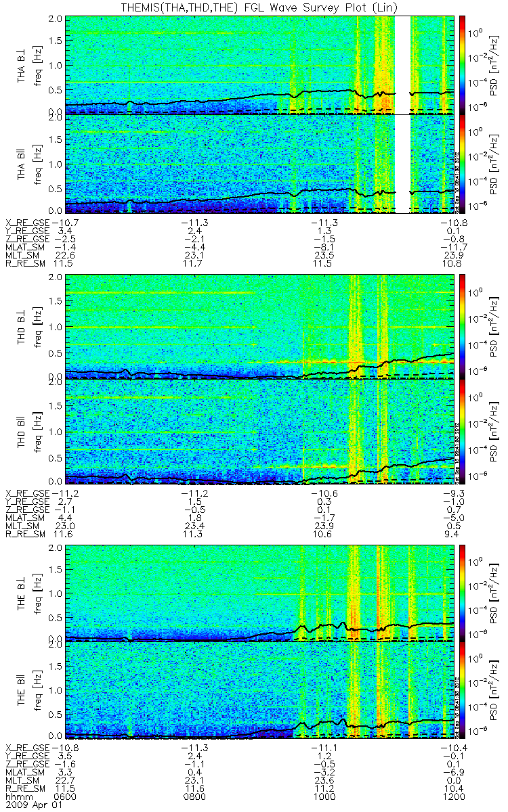Viewport: 508px width, 812px height.
Task: Click the X_RE_GSE row label under THA panels
Action: [x=27, y=223]
